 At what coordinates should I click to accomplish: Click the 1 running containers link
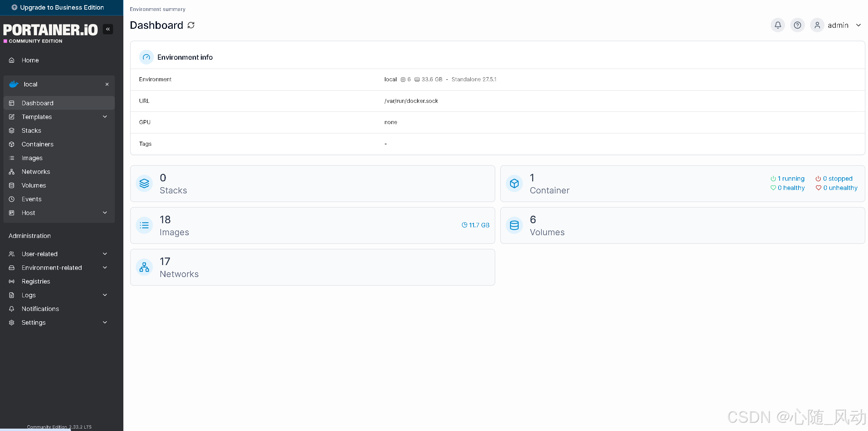[x=787, y=179]
